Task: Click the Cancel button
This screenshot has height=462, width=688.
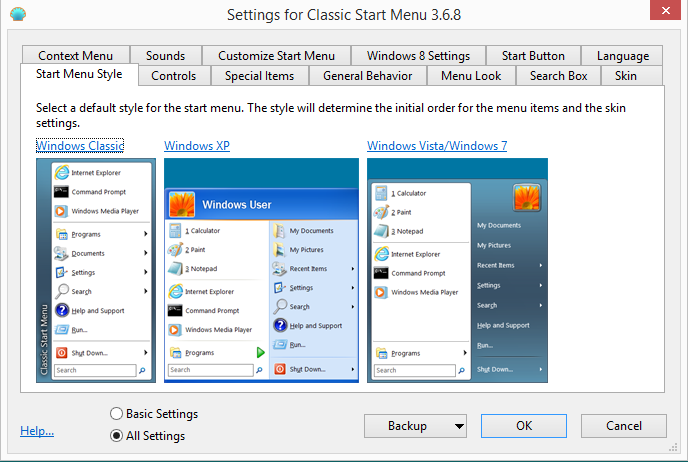Action: 624,426
